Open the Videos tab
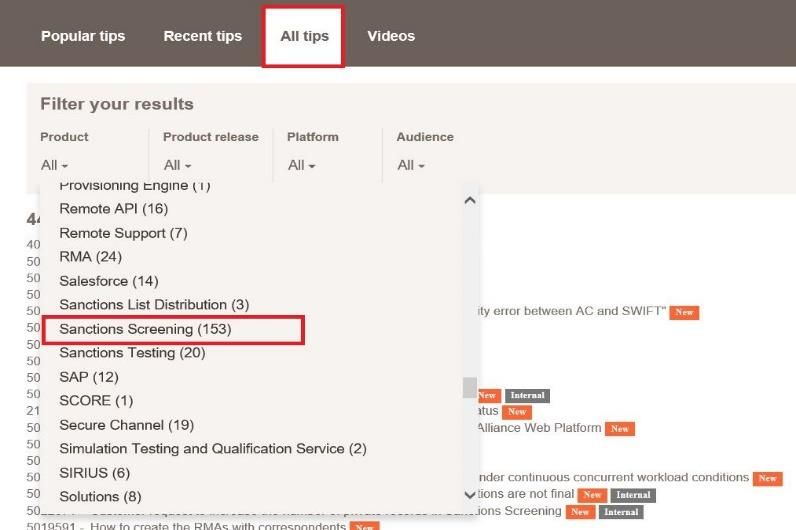This screenshot has width=796, height=530. click(x=391, y=36)
